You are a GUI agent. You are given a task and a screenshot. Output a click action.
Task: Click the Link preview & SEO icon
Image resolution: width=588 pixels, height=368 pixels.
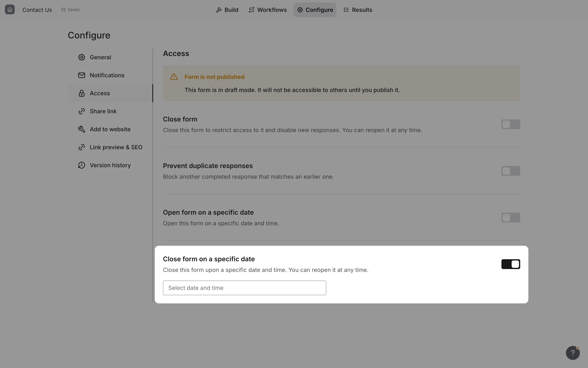click(x=82, y=147)
